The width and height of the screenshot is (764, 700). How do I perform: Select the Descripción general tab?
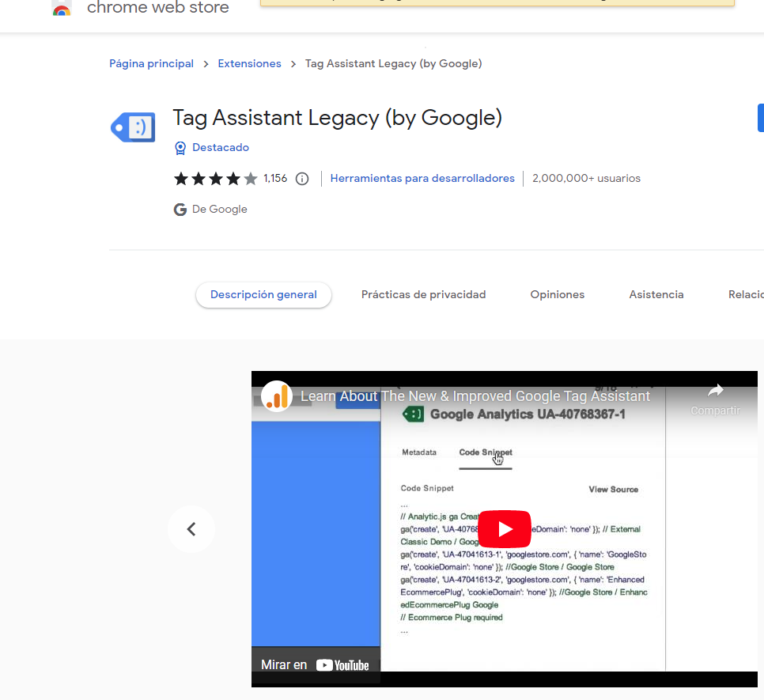pyautogui.click(x=263, y=295)
